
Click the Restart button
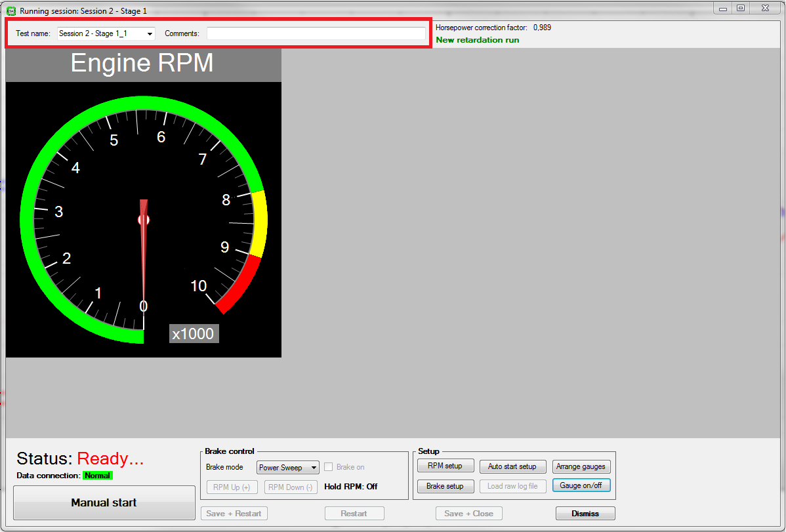click(x=354, y=514)
